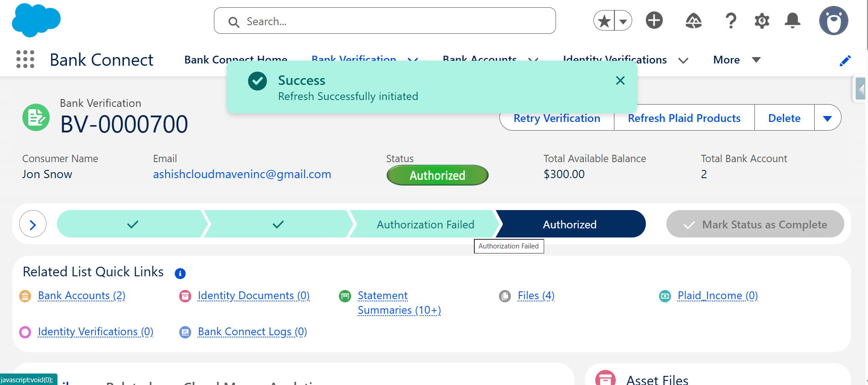Click in the global Search field
The height and width of the screenshot is (385, 868).
[385, 21]
